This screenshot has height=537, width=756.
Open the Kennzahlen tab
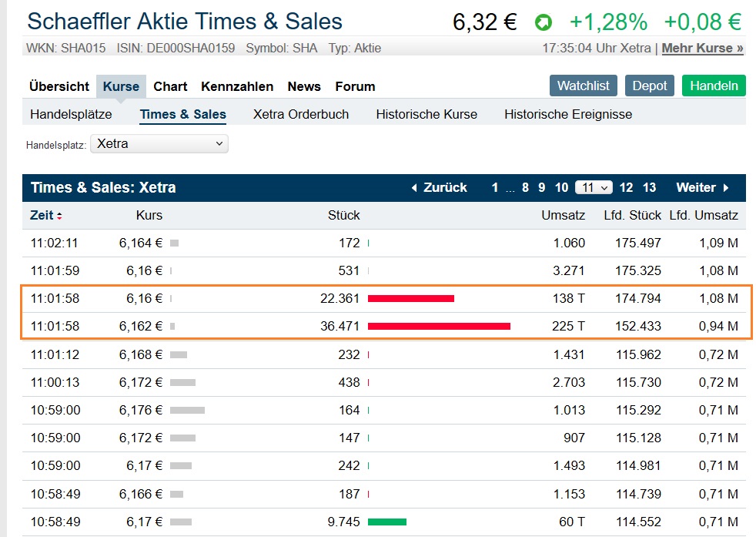click(x=237, y=86)
